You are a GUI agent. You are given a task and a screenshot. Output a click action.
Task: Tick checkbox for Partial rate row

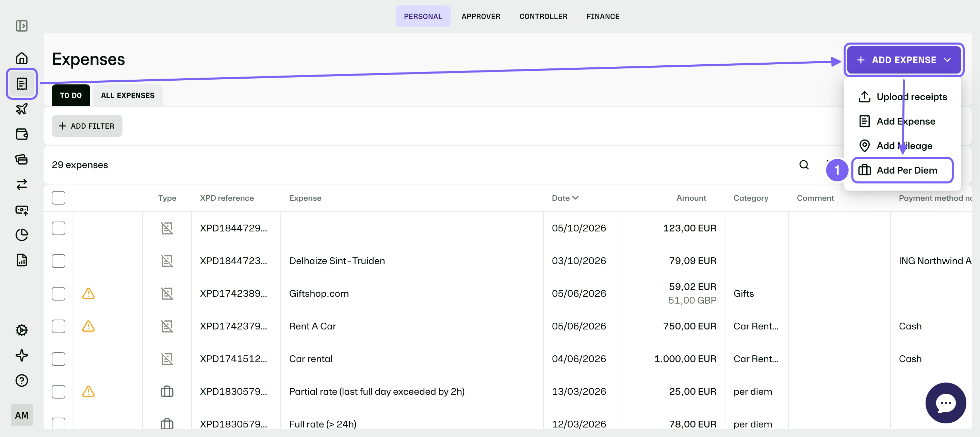59,391
